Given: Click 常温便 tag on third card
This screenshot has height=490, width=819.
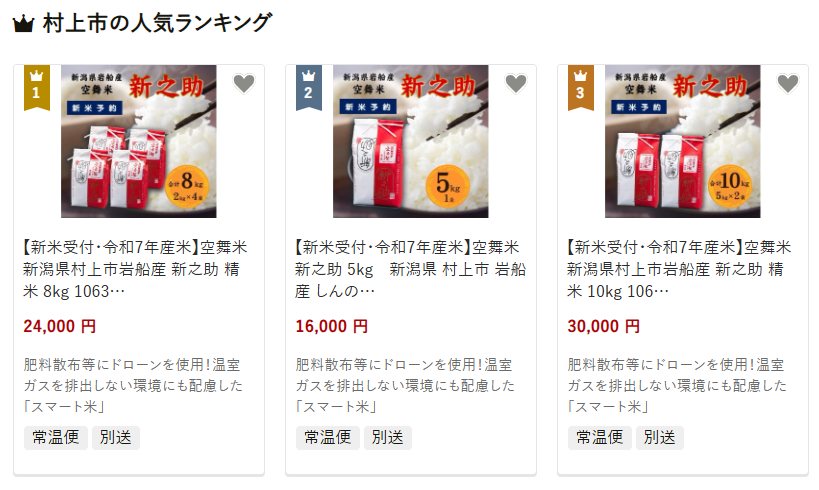Looking at the screenshot, I should tap(600, 437).
